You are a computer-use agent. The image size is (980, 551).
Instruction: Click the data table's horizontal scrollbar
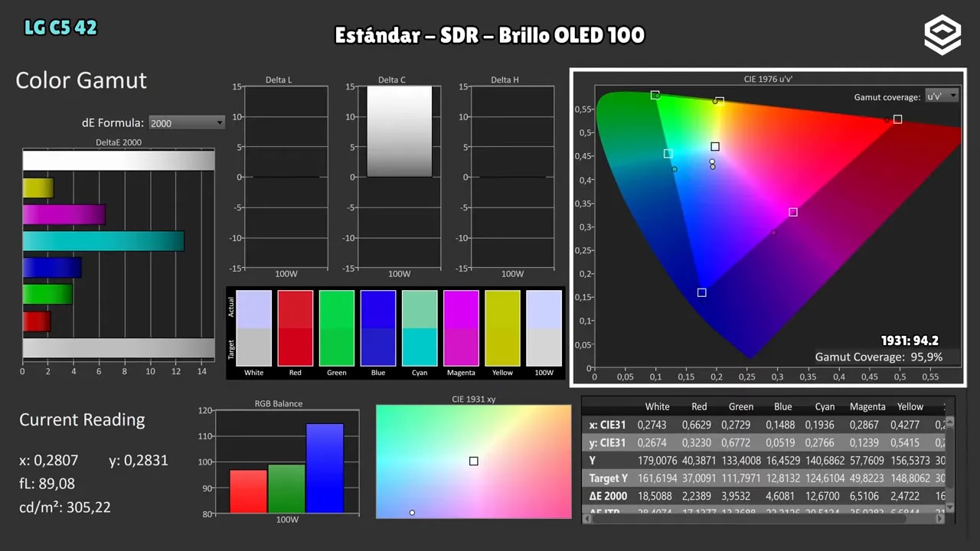(750, 518)
